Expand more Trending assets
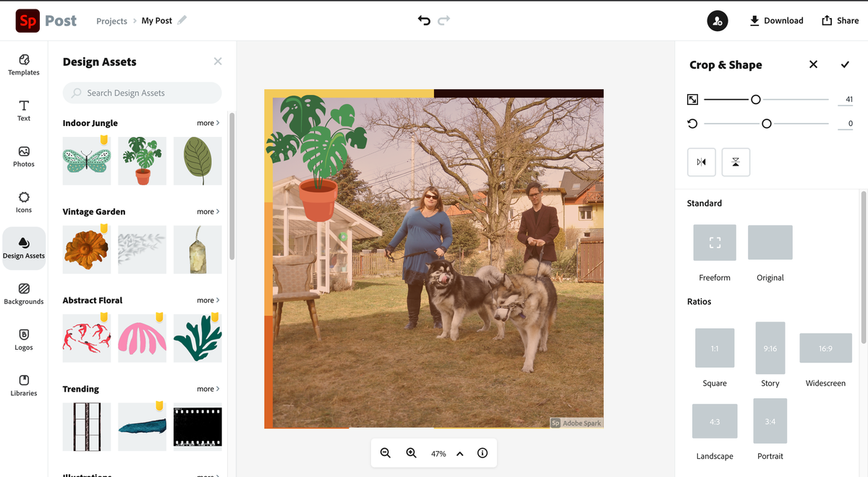Image resolution: width=868 pixels, height=477 pixels. coord(205,389)
